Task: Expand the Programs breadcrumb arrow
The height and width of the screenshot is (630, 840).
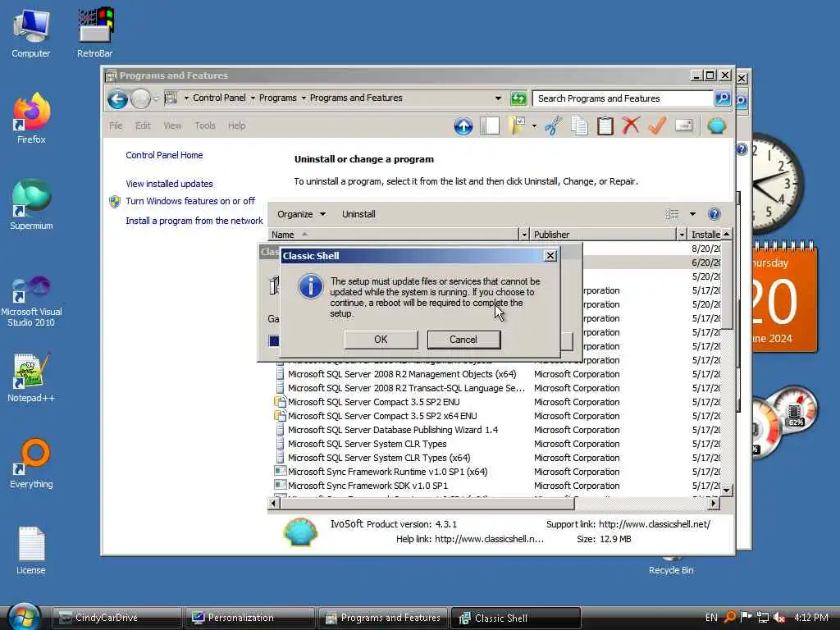Action: [x=304, y=98]
